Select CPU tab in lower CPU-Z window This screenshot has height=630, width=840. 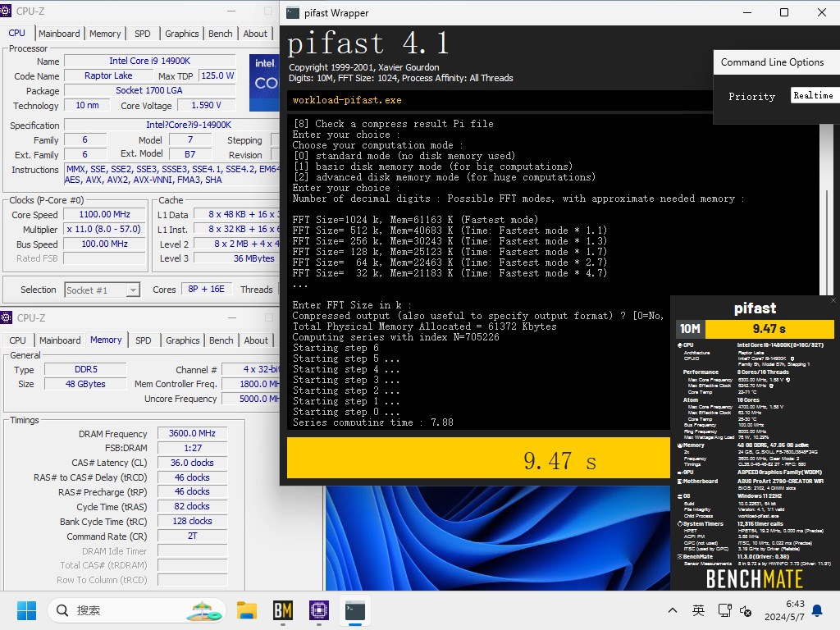pos(17,340)
